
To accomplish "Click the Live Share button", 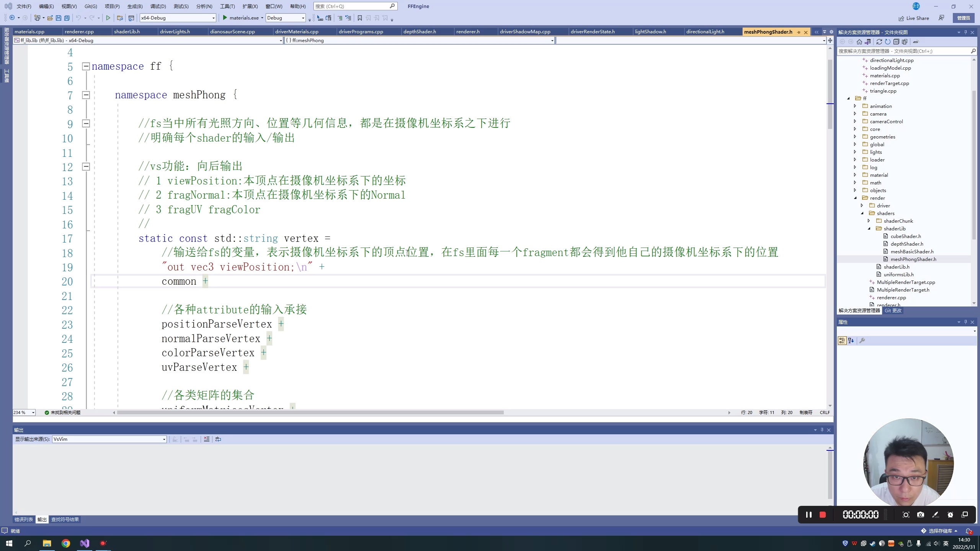I will pos(914,18).
